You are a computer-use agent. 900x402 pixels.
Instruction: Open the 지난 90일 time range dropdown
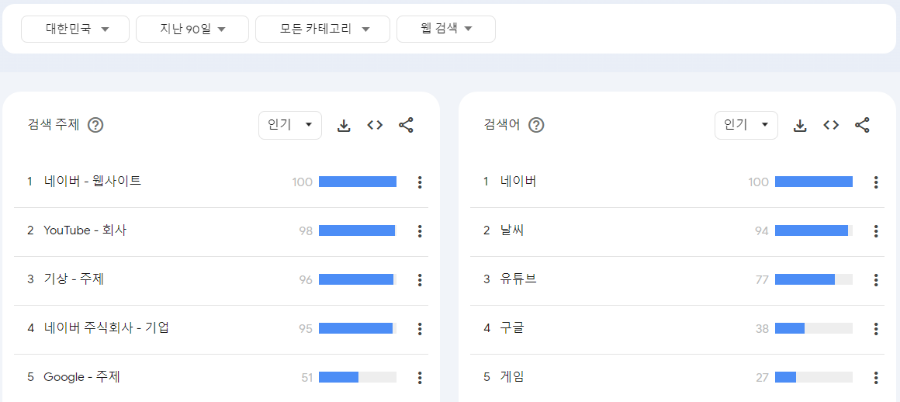[192, 29]
